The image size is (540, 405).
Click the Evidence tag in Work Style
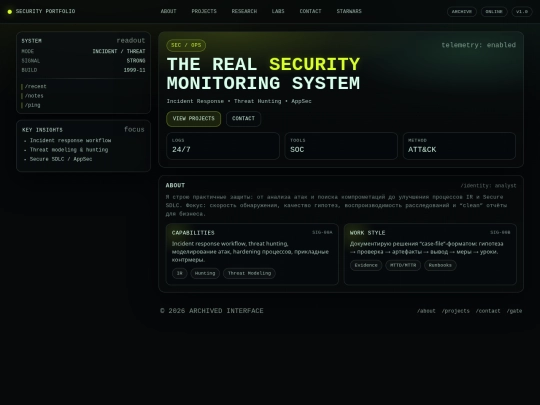point(366,266)
